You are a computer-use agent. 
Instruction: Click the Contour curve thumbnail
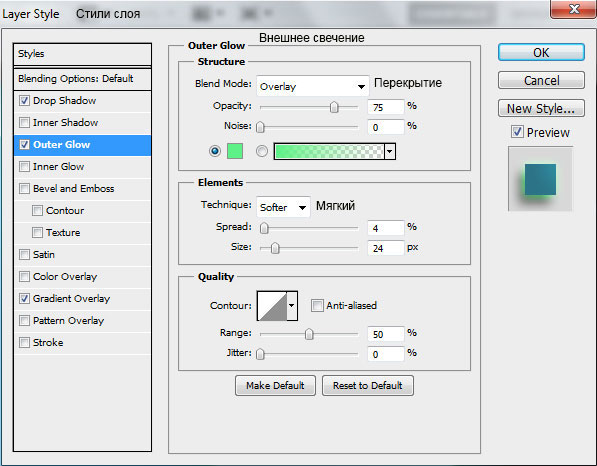tap(272, 306)
